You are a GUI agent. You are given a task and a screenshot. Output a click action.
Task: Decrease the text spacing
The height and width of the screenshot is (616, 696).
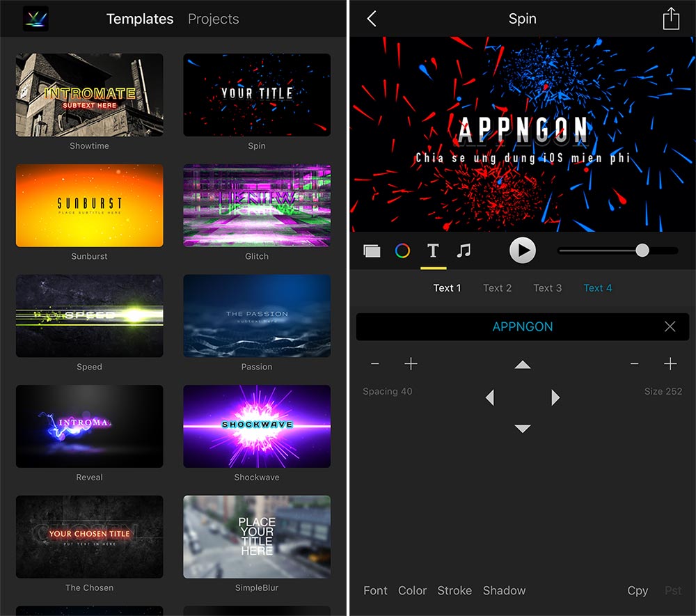375,364
